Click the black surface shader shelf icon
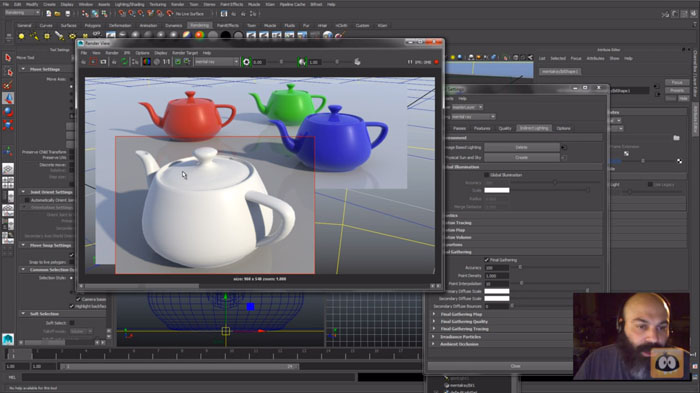 [x=226, y=35]
